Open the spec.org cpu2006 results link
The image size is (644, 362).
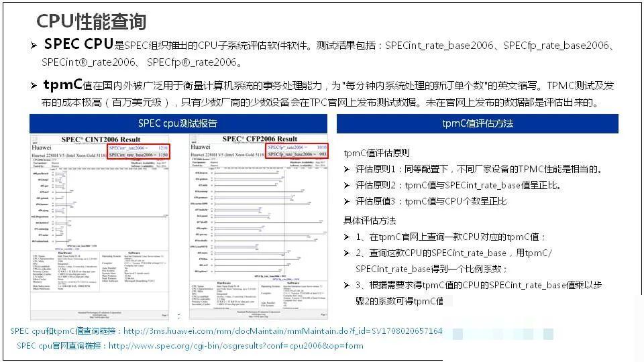click(x=235, y=346)
